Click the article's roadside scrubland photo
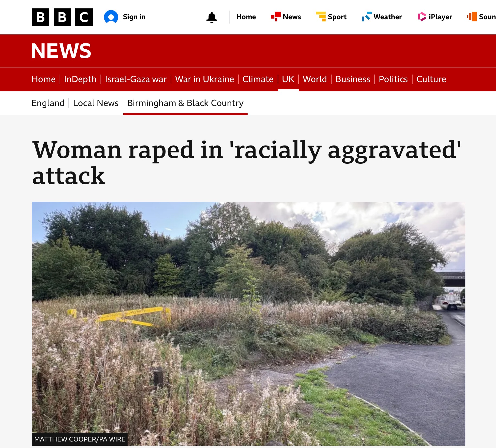 click(x=248, y=324)
